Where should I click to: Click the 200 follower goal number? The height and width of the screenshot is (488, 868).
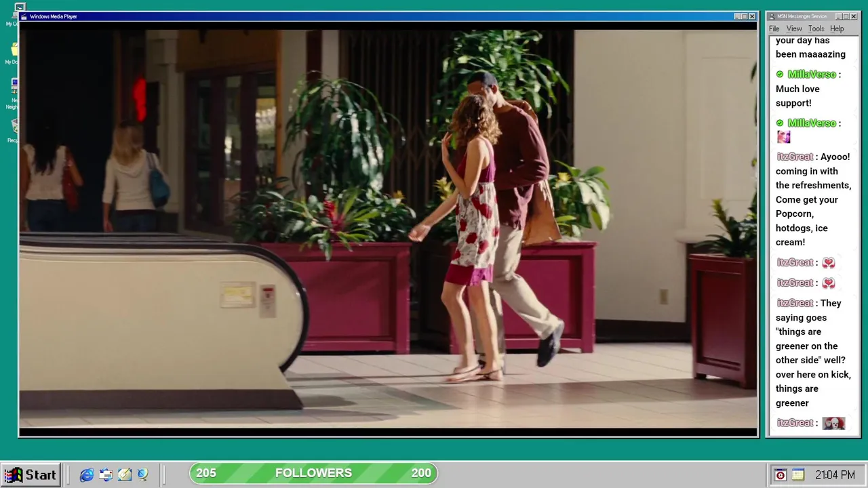pyautogui.click(x=421, y=473)
